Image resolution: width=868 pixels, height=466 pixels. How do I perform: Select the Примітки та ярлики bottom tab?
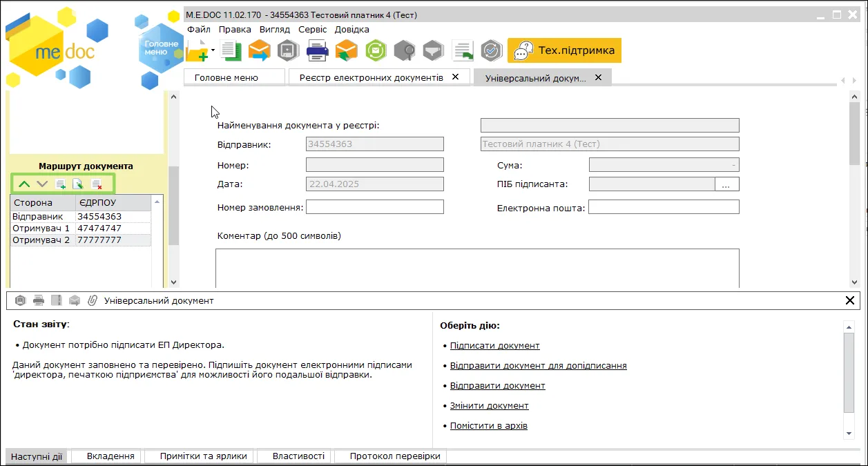coord(200,456)
